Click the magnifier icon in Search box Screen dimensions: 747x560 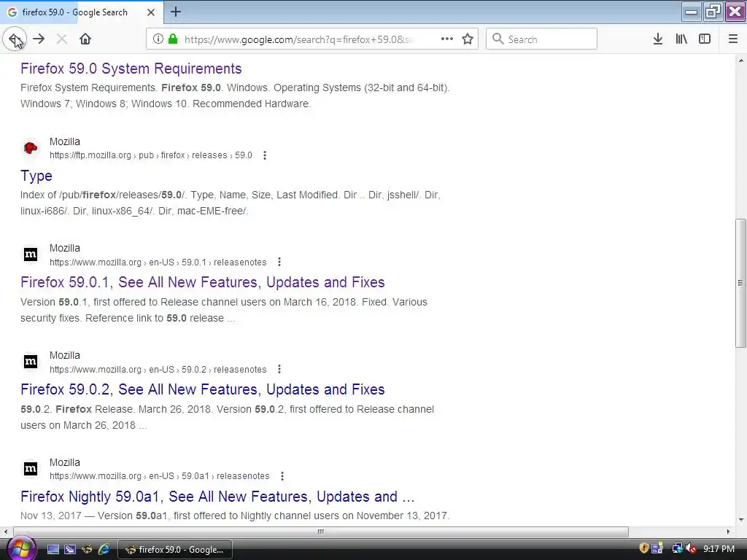(498, 39)
